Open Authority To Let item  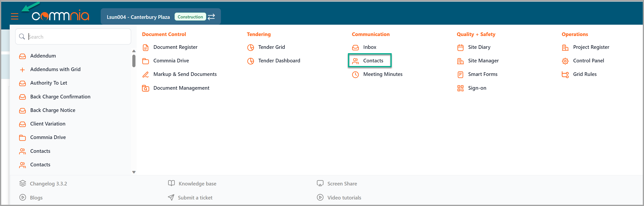click(49, 83)
